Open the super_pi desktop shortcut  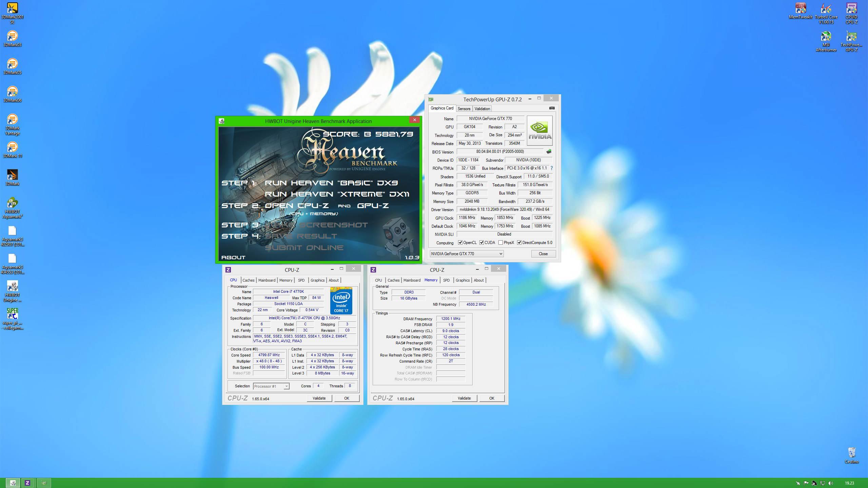tap(12, 319)
